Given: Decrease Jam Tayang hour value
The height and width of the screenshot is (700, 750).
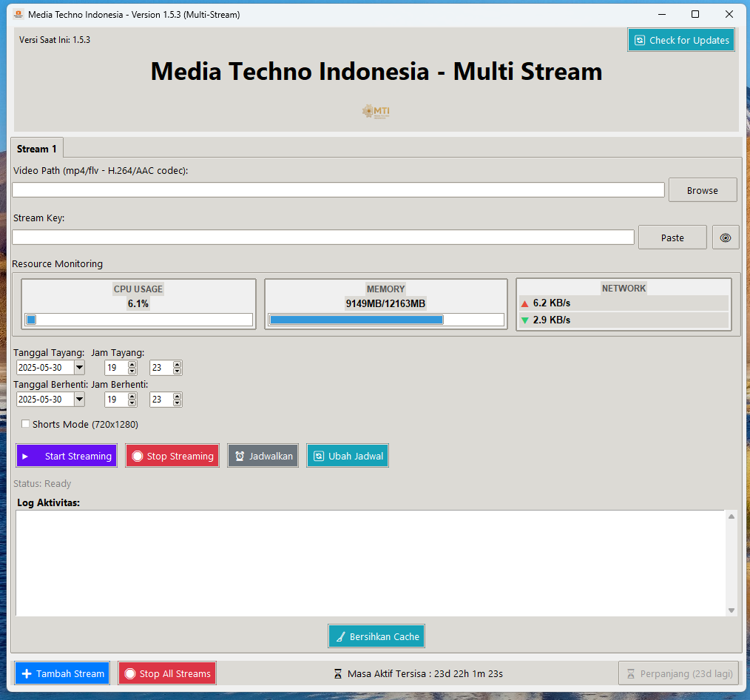Looking at the screenshot, I should [132, 371].
